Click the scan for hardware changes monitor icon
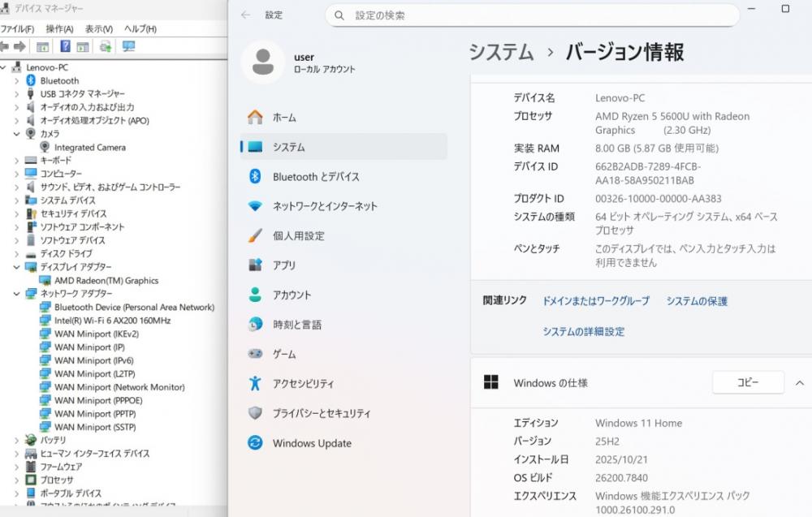The width and height of the screenshot is (812, 517). [128, 46]
